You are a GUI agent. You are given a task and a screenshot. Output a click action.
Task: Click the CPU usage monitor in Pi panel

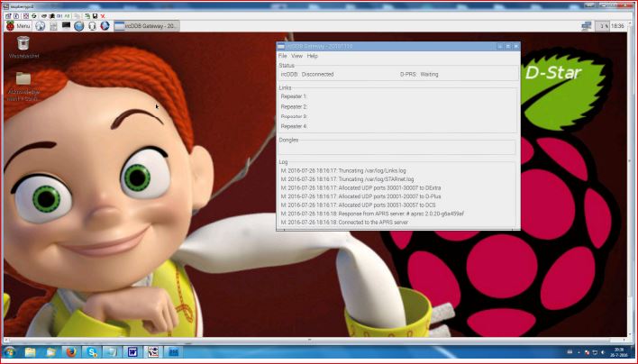(602, 25)
